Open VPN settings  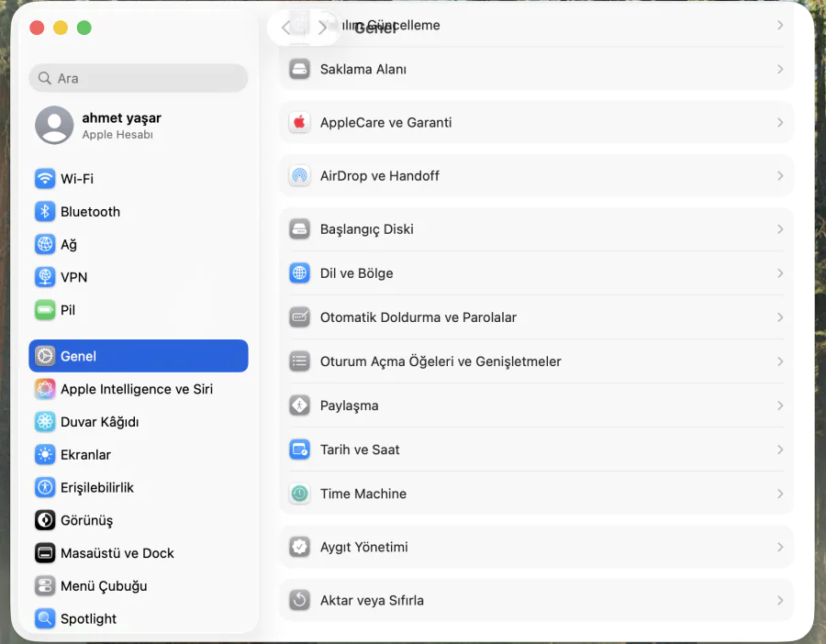(x=73, y=277)
